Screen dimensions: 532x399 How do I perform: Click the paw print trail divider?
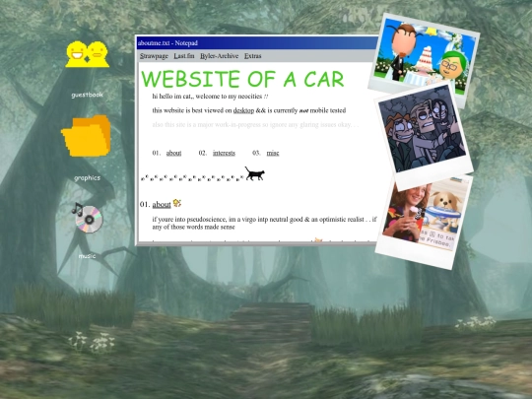(192, 177)
